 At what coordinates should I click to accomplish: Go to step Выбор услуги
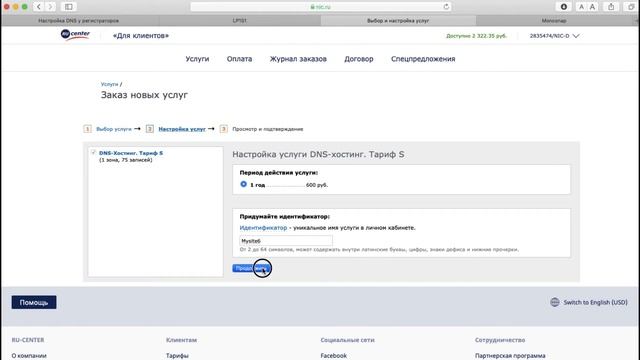(x=114, y=129)
